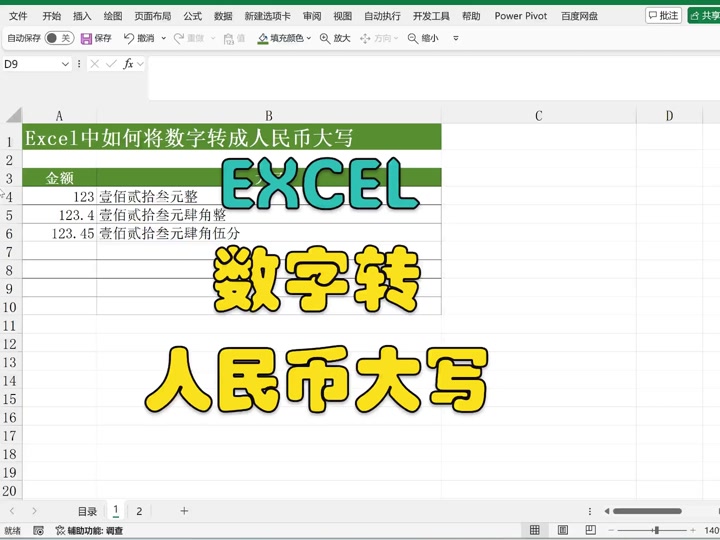Open the Power Pivot tab
The image size is (720, 540).
521,16
